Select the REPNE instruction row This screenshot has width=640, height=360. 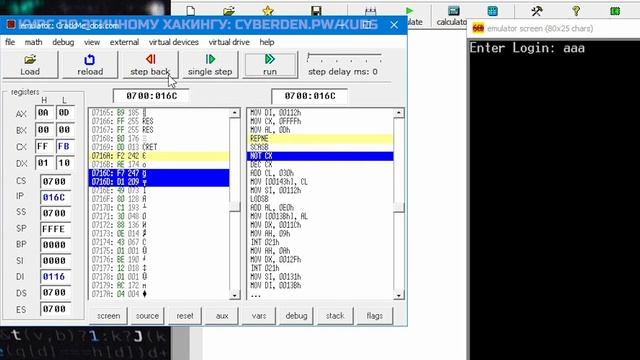click(x=320, y=139)
